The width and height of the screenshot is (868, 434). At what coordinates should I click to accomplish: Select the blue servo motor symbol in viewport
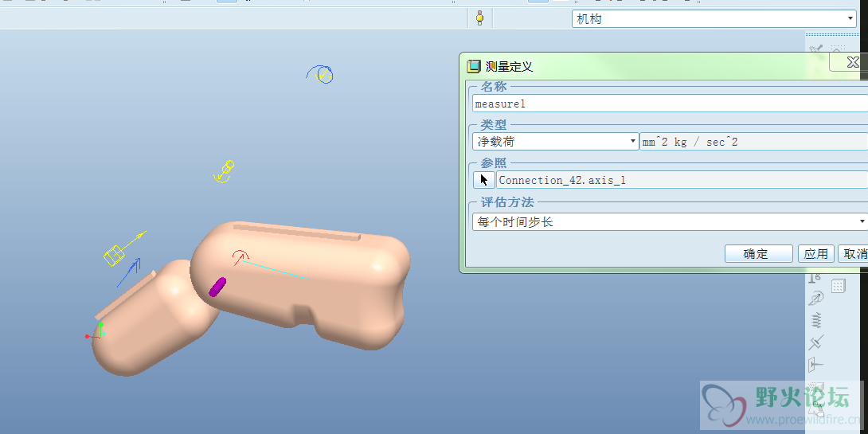tap(320, 74)
